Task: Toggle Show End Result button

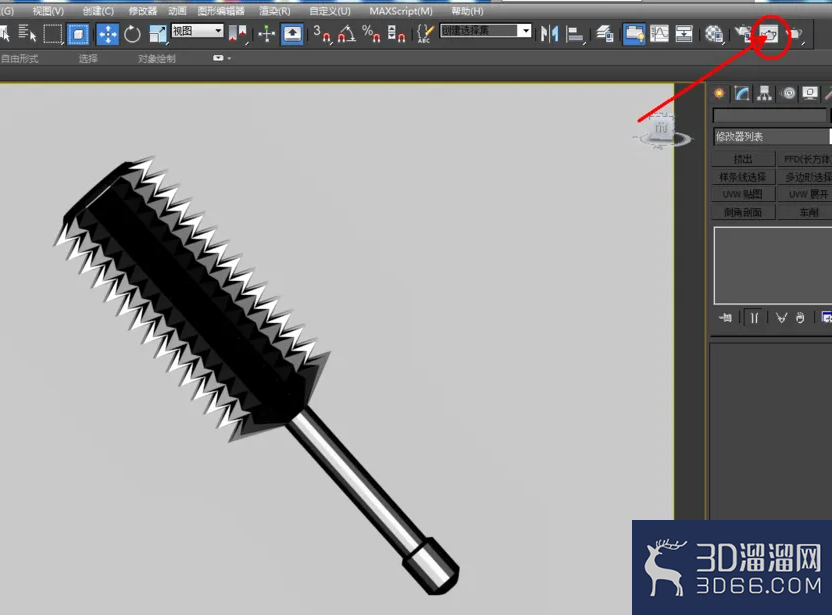Action: [754, 318]
